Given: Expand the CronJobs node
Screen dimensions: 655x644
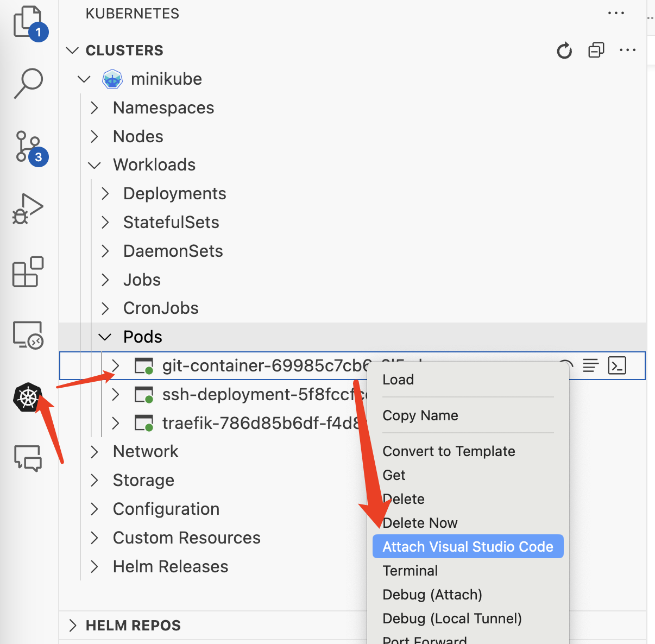Looking at the screenshot, I should (105, 308).
